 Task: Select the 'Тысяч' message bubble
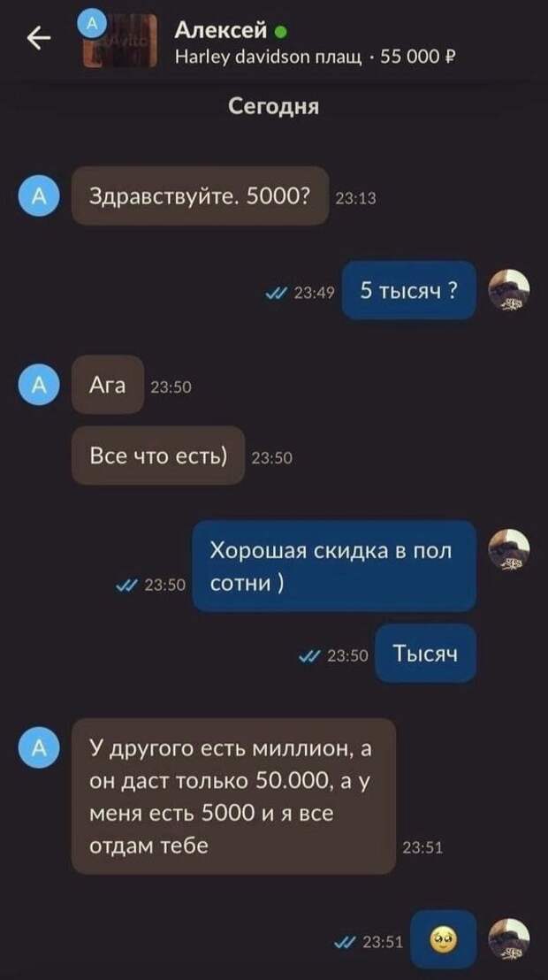(x=425, y=653)
